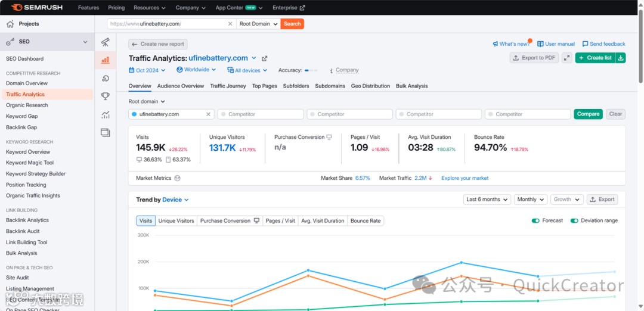
Task: Open the trophy sidebar icon
Action: [105, 97]
